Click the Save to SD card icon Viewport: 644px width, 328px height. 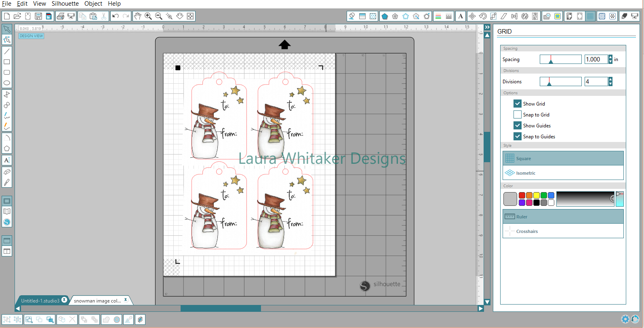point(48,16)
